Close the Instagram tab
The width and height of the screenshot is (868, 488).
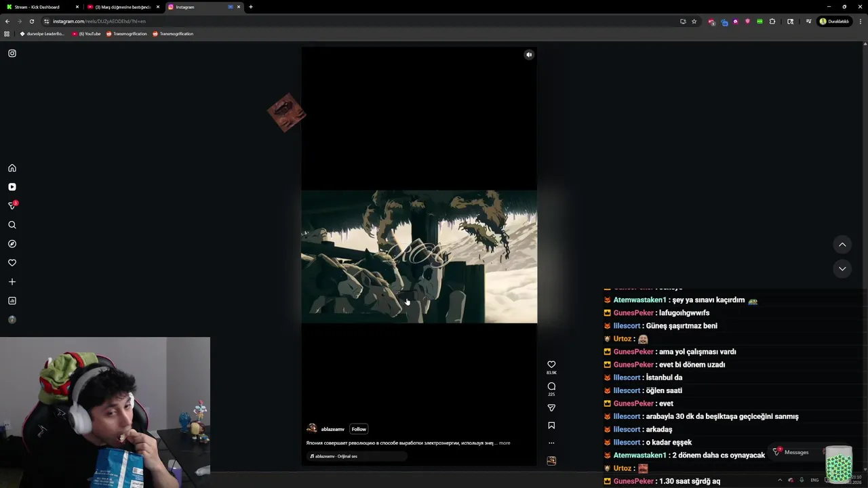coord(239,7)
